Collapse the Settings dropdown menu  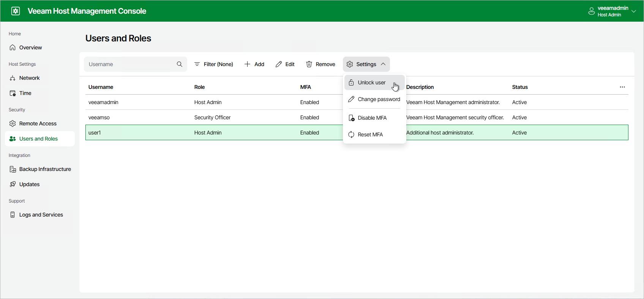tap(366, 64)
